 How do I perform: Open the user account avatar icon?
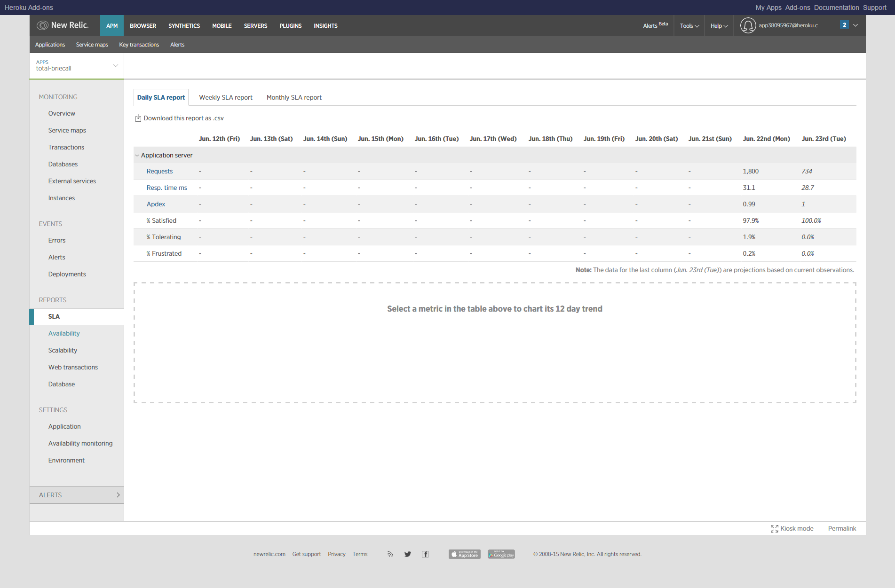[x=748, y=25]
